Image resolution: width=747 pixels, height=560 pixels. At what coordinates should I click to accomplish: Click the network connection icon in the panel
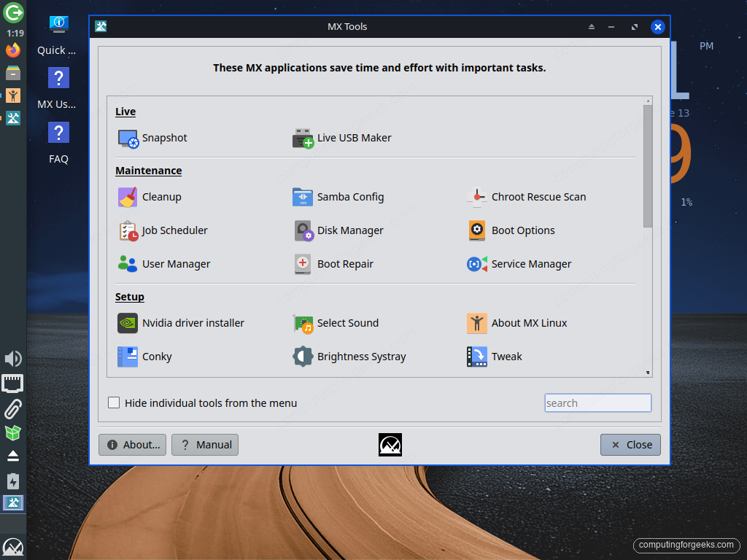[13, 384]
